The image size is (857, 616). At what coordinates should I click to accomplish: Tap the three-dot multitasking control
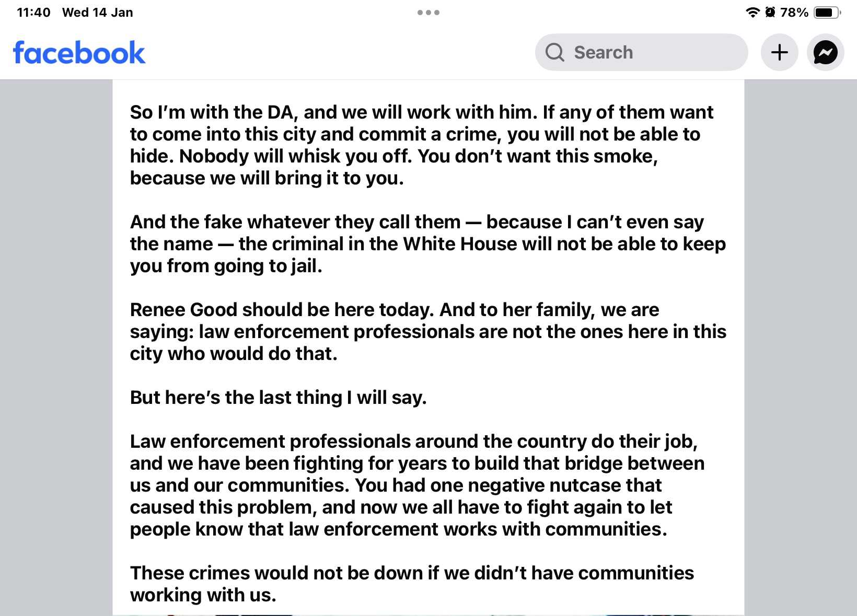[x=428, y=12]
